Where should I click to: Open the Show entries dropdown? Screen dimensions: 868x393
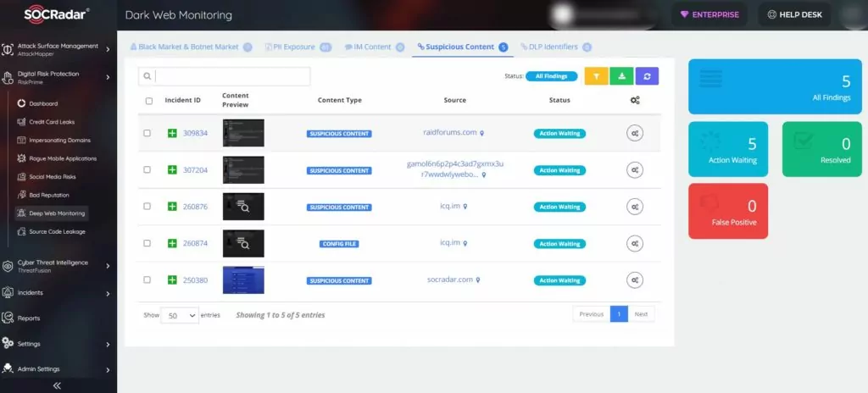(x=180, y=316)
